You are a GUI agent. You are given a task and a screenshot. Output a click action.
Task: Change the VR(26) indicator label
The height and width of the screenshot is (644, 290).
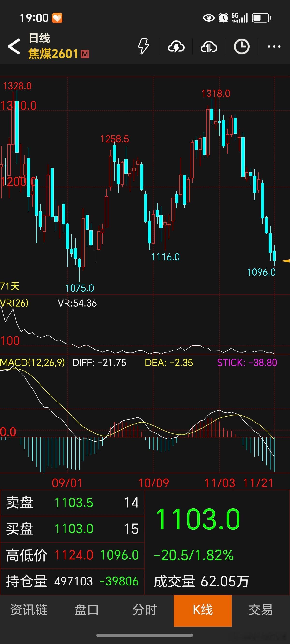tap(14, 303)
